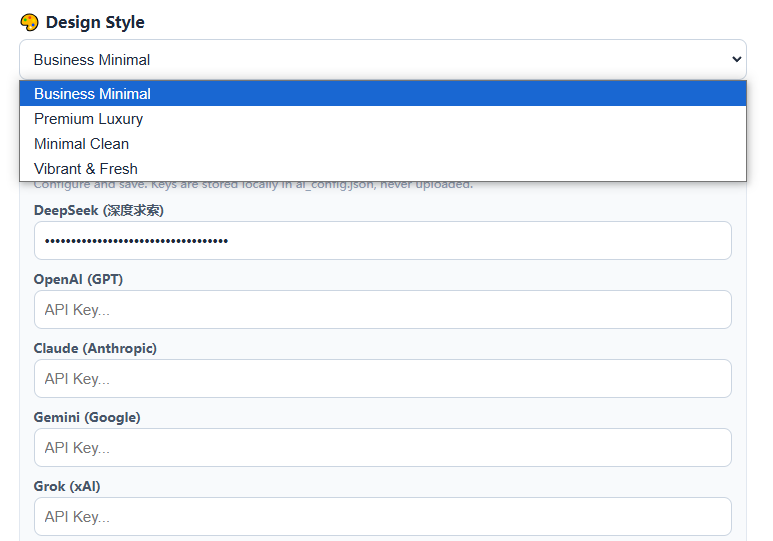773x541 pixels.
Task: Click the Gemini (Google) label
Action: click(87, 418)
